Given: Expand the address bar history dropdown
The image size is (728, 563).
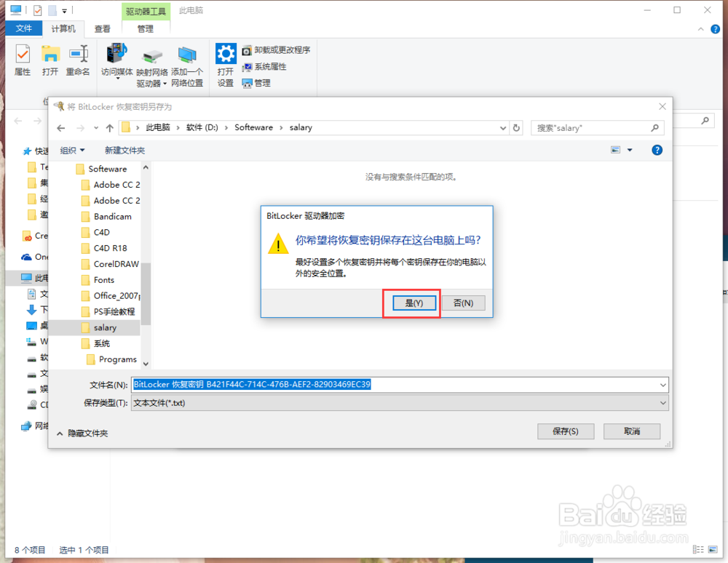Looking at the screenshot, I should click(503, 128).
